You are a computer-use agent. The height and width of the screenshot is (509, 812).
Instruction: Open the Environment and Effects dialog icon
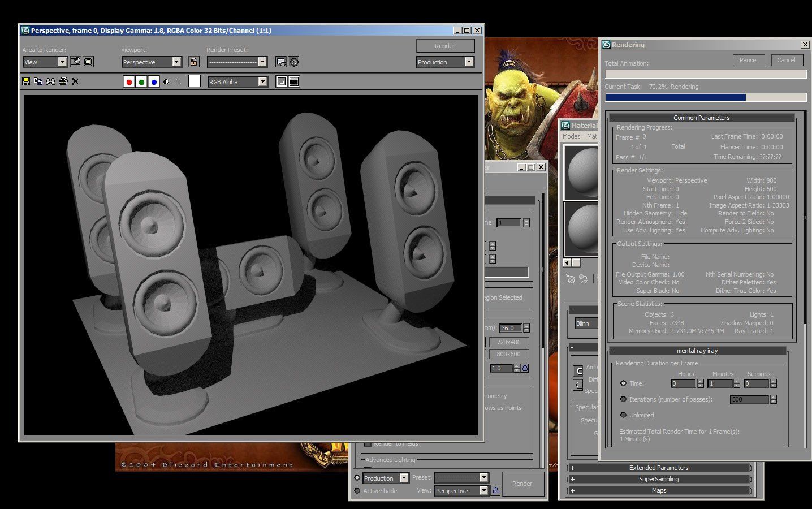[294, 62]
